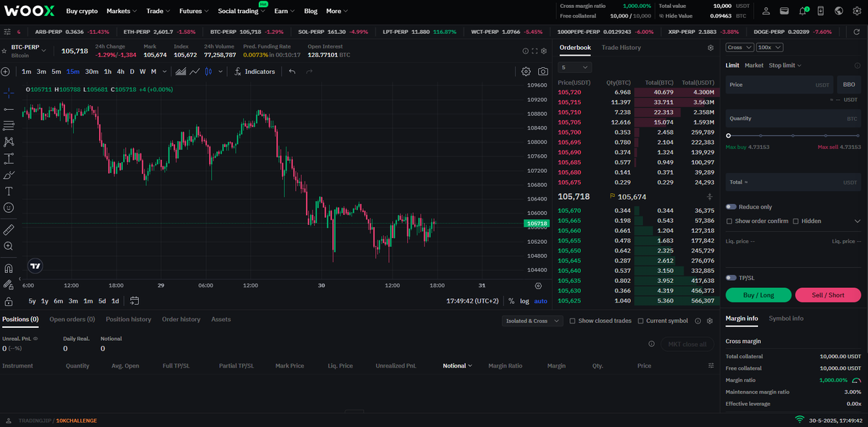Open the notifications bell
The width and height of the screenshot is (868, 427).
click(x=803, y=11)
